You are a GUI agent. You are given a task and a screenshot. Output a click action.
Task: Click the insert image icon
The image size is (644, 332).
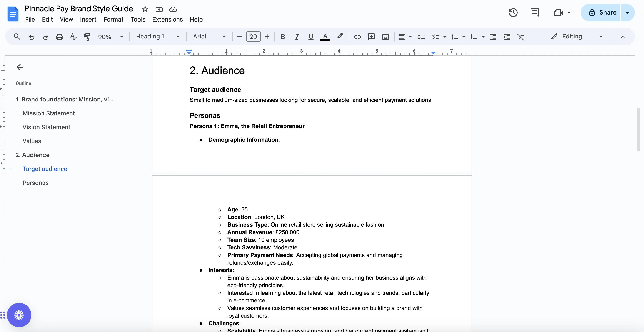point(385,37)
